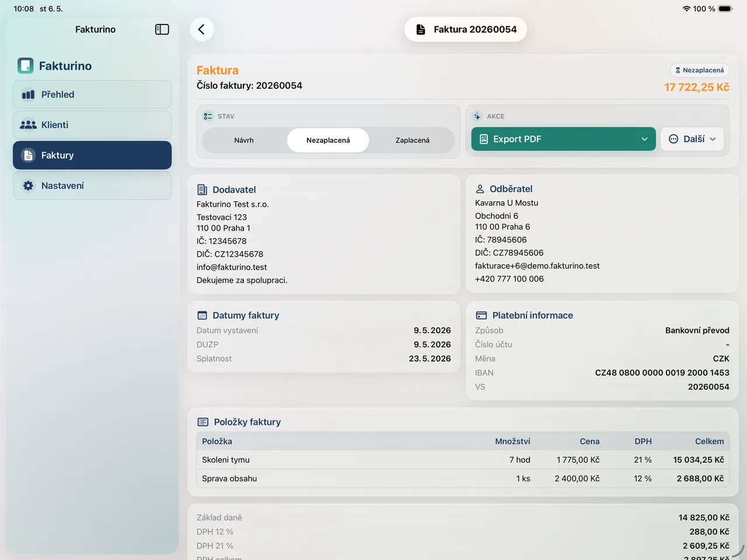Click the Klienti people icon

pos(28,125)
